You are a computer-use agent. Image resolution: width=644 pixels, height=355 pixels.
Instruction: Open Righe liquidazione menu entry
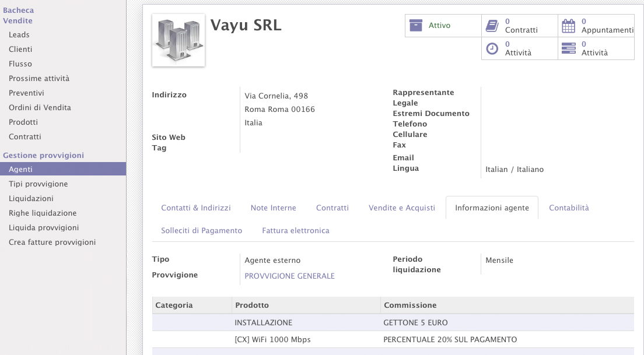click(x=43, y=213)
